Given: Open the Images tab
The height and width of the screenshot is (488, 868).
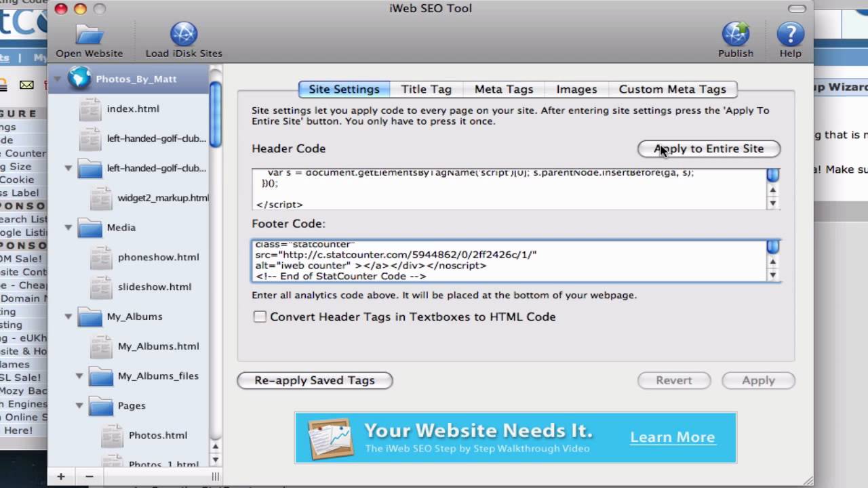Looking at the screenshot, I should 576,89.
